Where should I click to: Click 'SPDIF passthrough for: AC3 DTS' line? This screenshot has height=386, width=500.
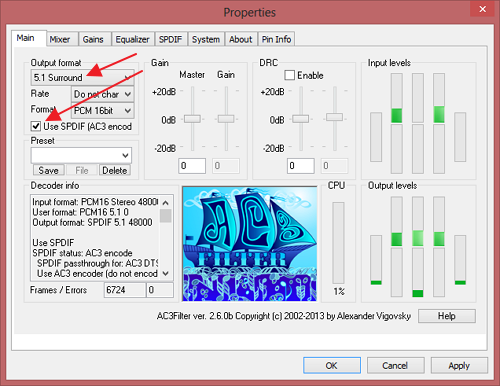click(98, 263)
